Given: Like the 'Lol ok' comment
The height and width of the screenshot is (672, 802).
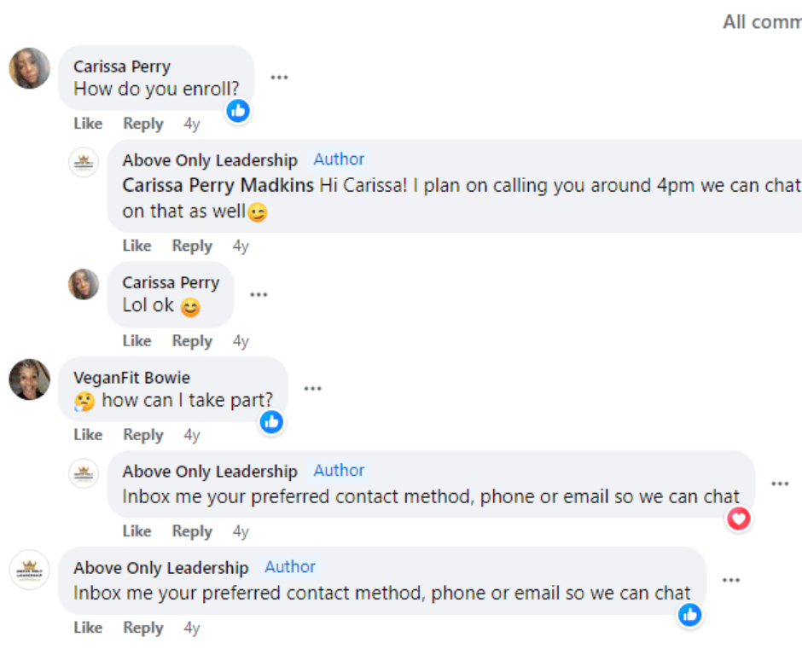Looking at the screenshot, I should 137,341.
